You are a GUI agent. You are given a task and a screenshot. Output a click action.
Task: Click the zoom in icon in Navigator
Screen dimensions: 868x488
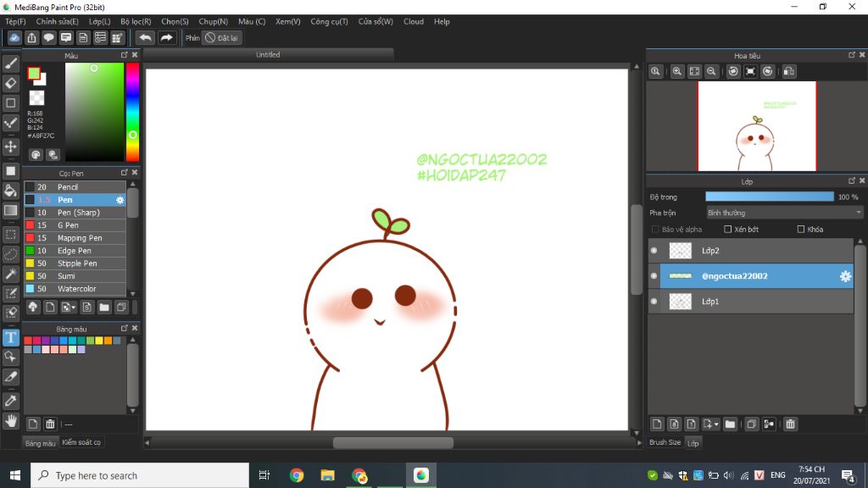coord(676,71)
